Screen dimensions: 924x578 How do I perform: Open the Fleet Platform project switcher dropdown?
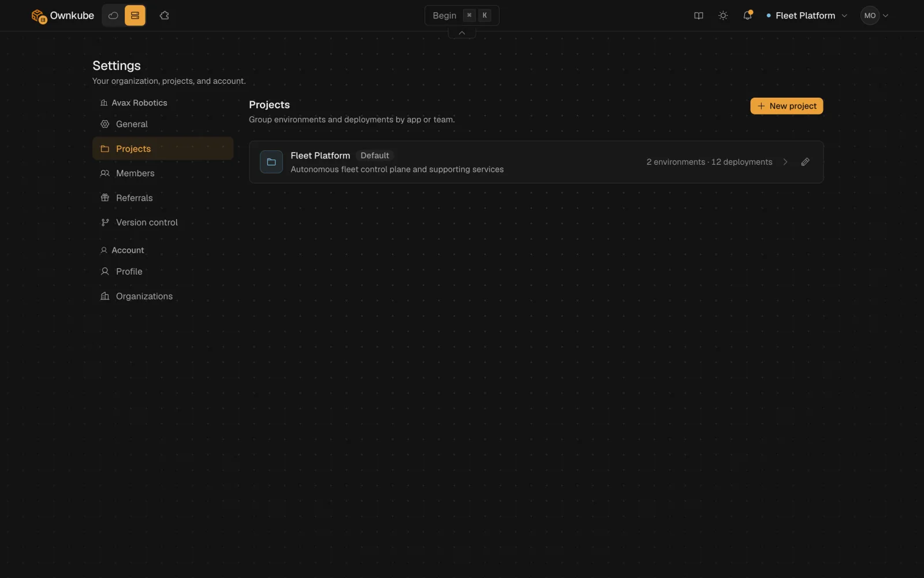tap(807, 16)
